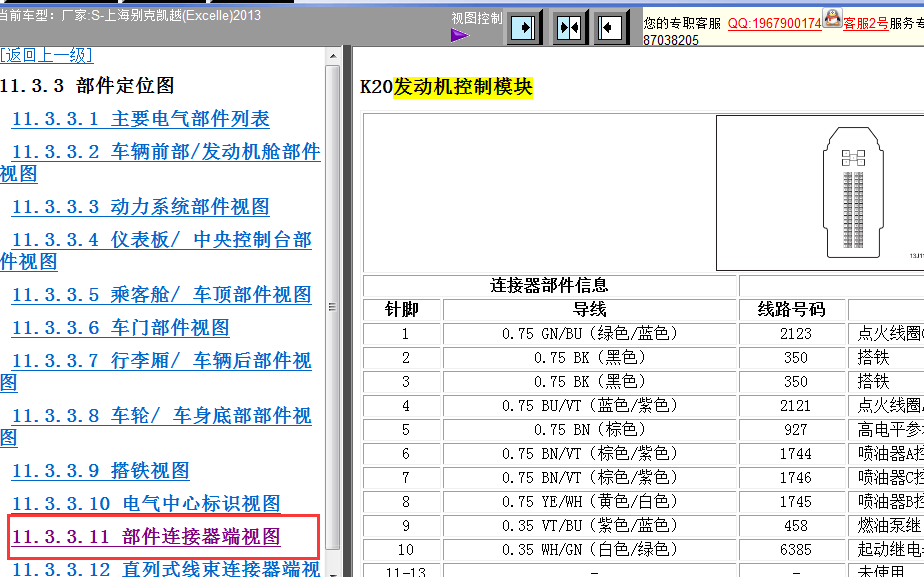Screen dimensions: 924x577
Task: Click the left panel scrollbar thumb
Action: (333, 306)
